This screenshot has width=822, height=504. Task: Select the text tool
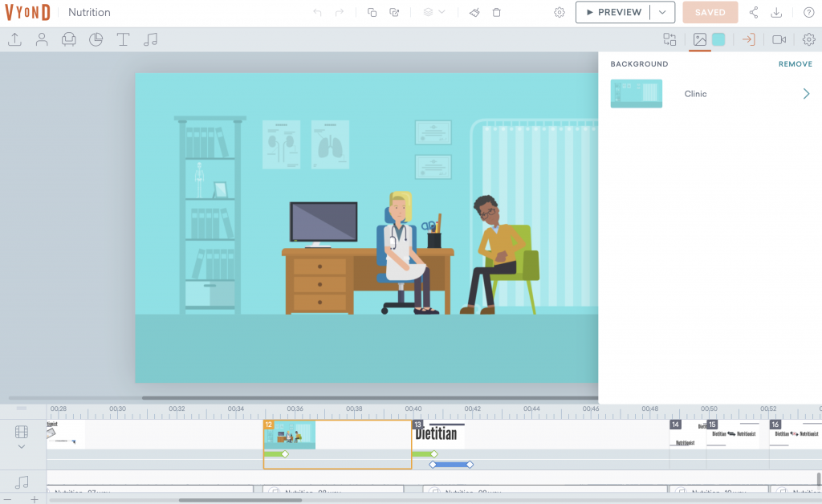123,39
